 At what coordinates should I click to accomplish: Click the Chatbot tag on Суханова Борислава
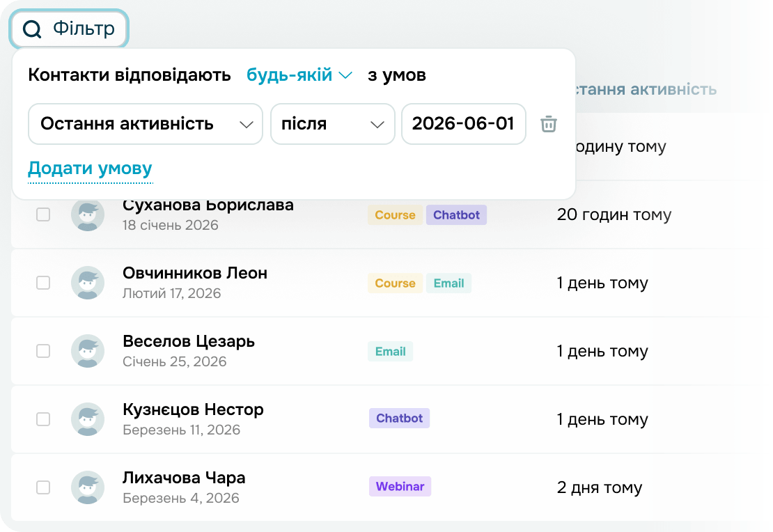457,215
